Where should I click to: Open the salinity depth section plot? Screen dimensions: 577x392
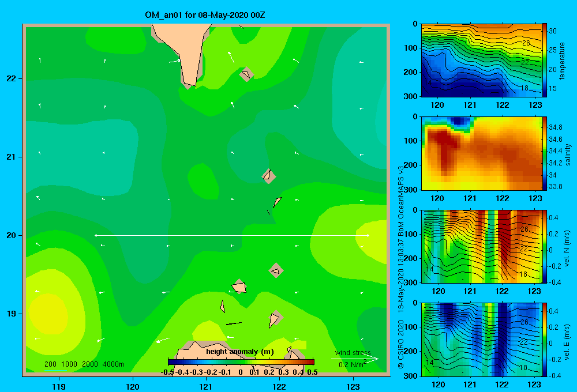tap(481, 153)
